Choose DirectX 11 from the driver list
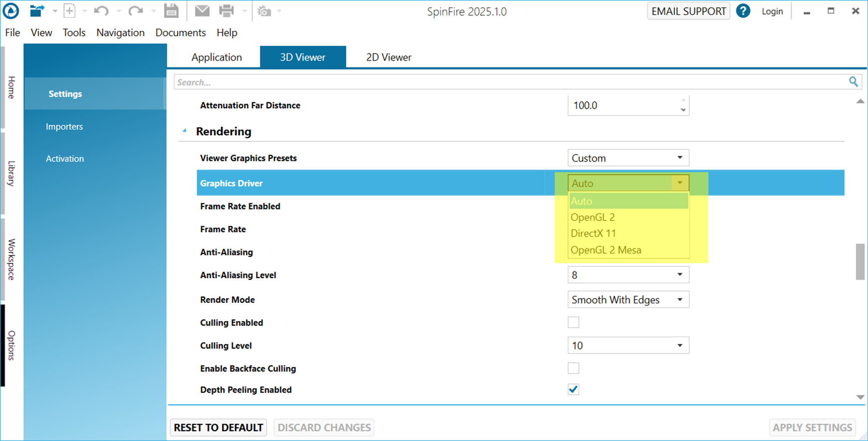 pyautogui.click(x=593, y=233)
